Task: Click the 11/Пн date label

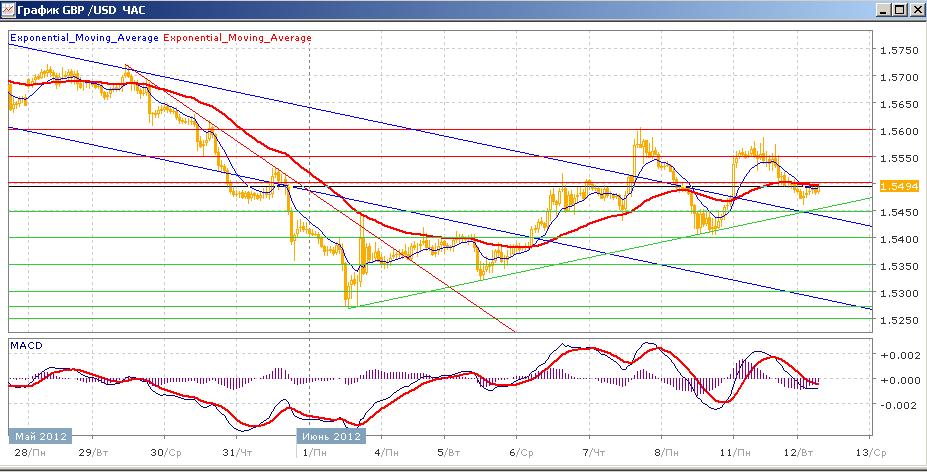Action: (x=736, y=452)
